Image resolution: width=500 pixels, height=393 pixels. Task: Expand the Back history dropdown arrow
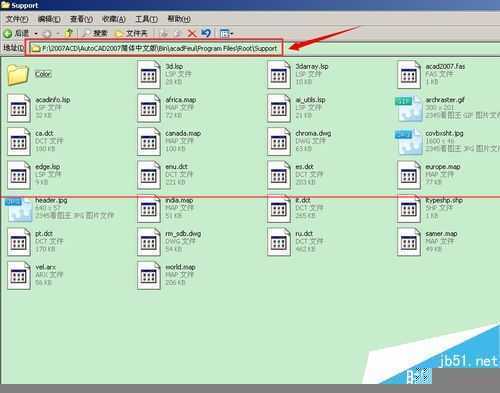pyautogui.click(x=36, y=33)
